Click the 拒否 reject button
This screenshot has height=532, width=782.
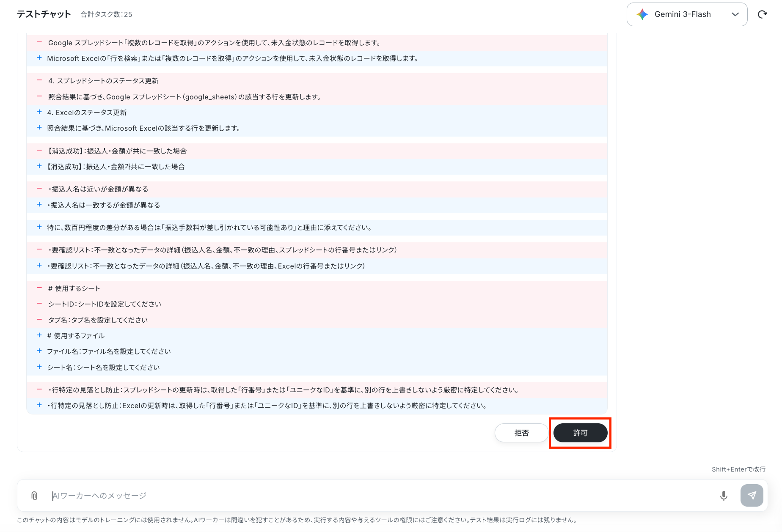click(x=521, y=433)
